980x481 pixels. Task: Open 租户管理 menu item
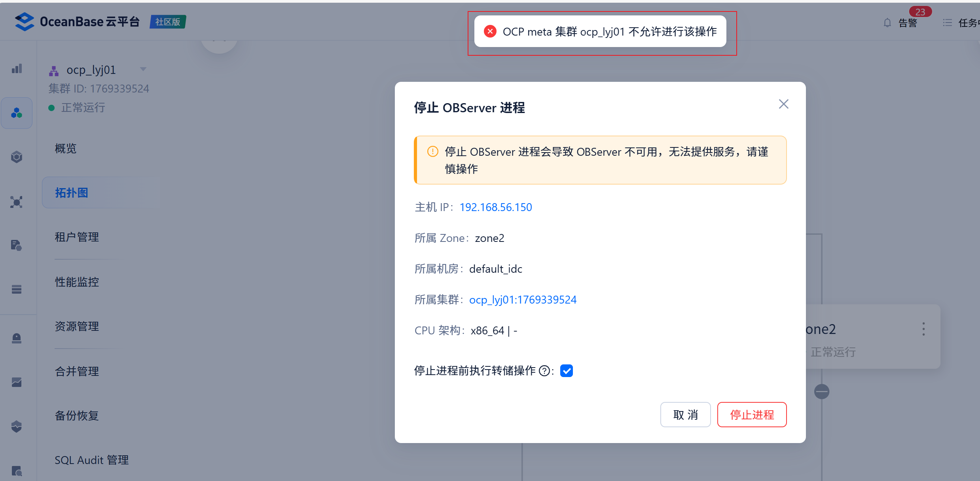point(77,237)
